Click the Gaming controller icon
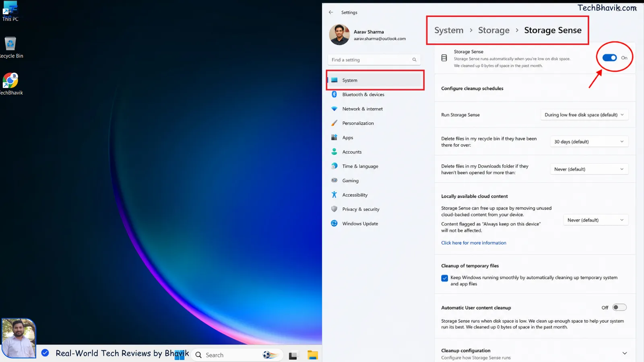Image resolution: width=644 pixels, height=362 pixels. (334, 180)
